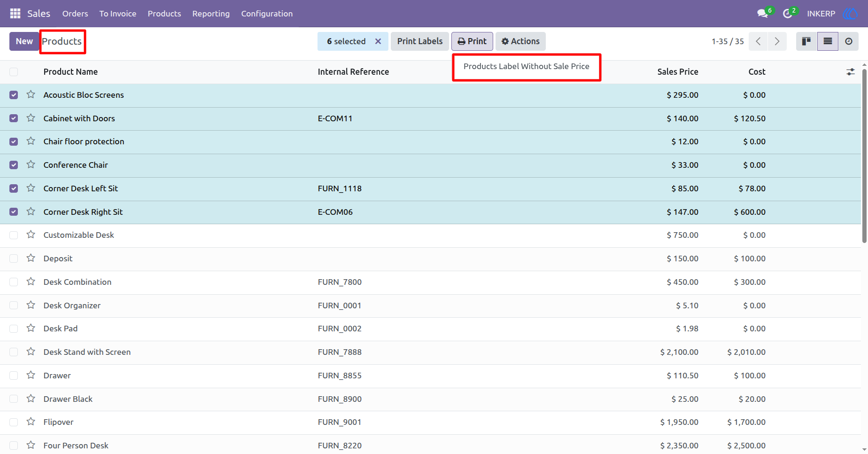
Task: Star the Customizable Desk product as favorite
Action: [x=31, y=235]
